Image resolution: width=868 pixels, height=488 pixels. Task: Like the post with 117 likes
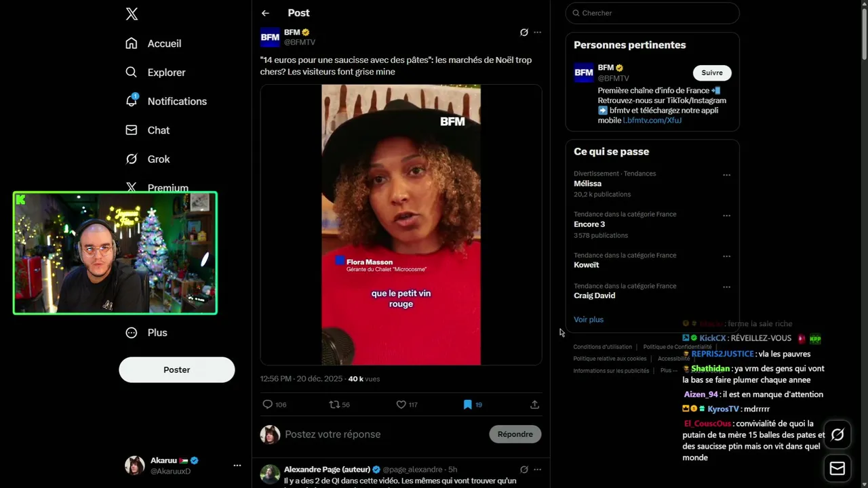point(407,405)
